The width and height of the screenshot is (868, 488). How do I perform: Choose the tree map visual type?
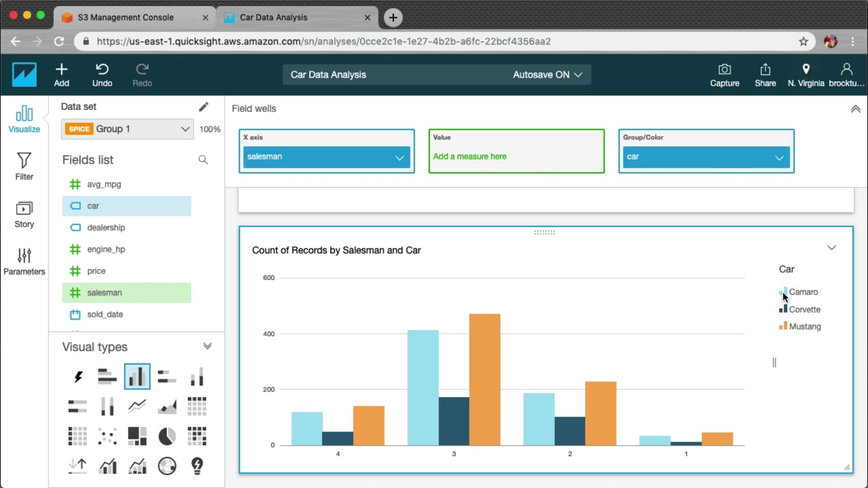pos(137,436)
